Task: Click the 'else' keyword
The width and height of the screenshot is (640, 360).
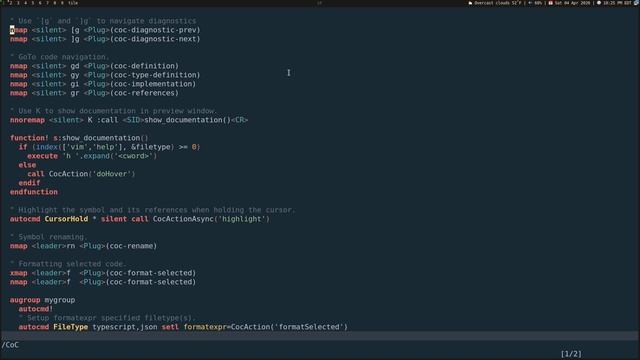Action: 27,164
